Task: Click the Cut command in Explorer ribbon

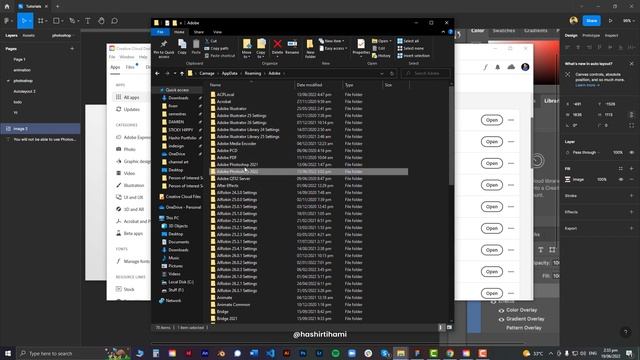Action: point(211,41)
